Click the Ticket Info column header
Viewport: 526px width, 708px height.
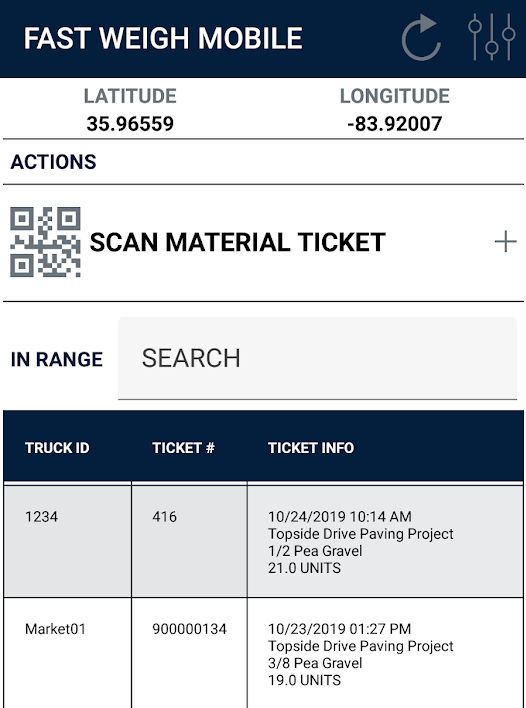coord(311,448)
